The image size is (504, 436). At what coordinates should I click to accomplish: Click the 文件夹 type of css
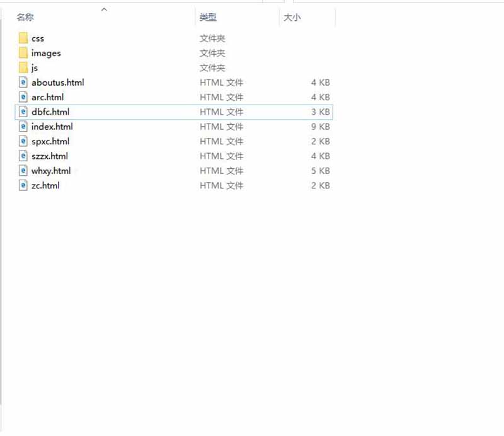click(212, 38)
